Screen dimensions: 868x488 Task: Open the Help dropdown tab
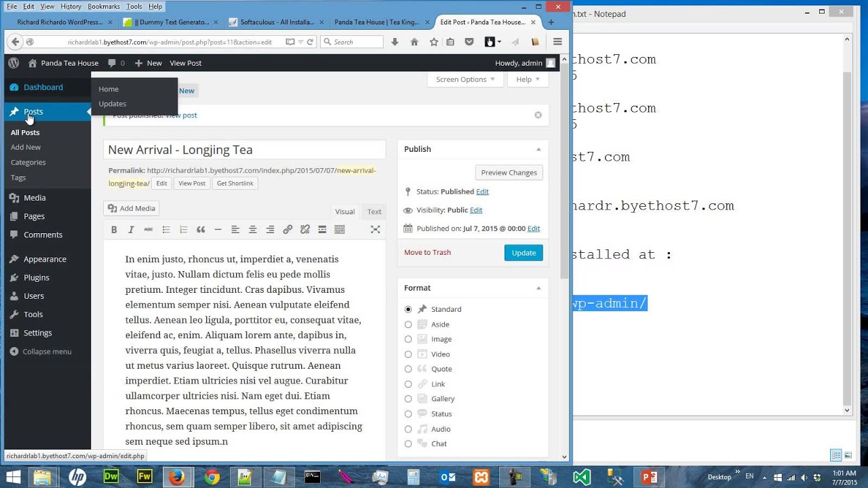point(528,79)
